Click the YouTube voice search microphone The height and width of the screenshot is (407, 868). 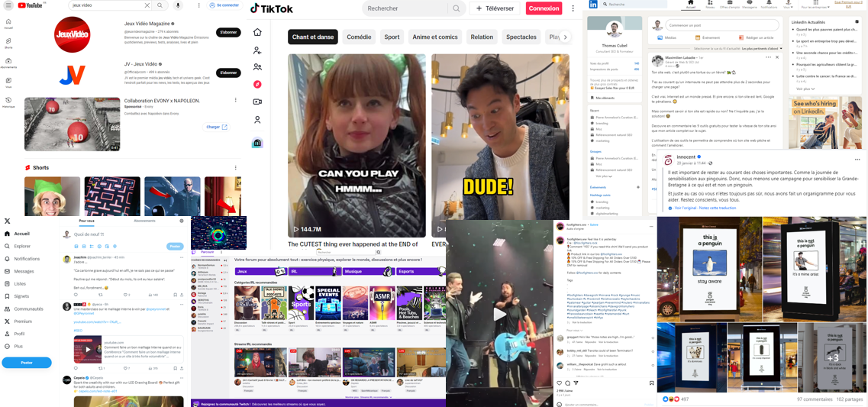178,5
